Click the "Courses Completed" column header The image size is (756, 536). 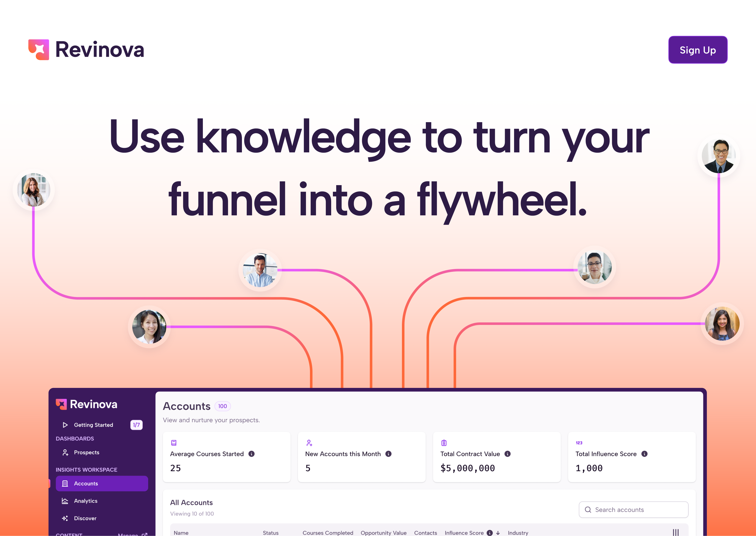328,533
